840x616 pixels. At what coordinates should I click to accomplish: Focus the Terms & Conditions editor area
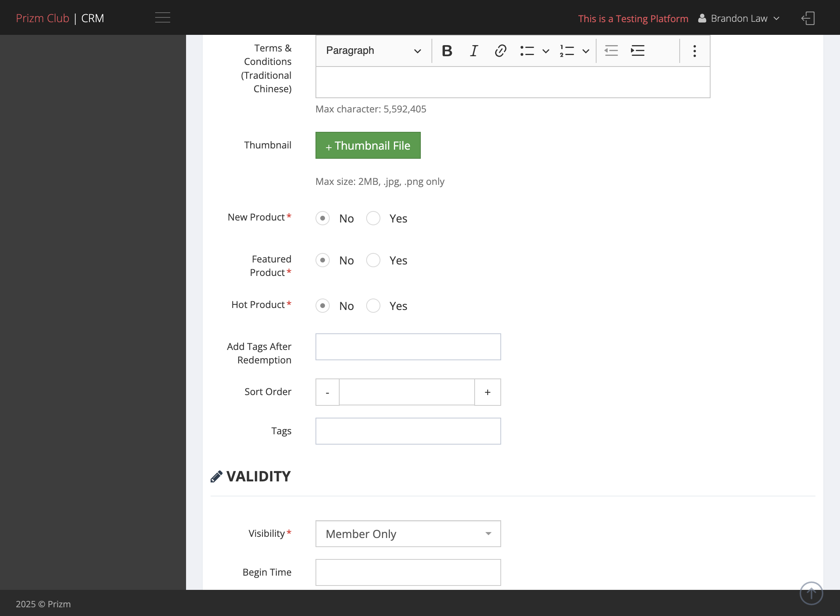click(x=513, y=82)
